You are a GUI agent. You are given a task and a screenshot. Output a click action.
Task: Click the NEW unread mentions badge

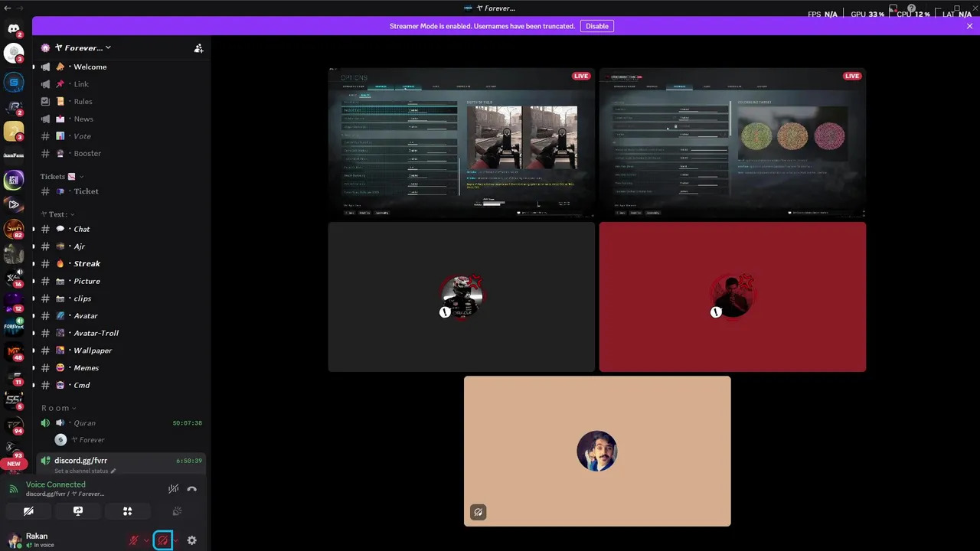coord(14,464)
